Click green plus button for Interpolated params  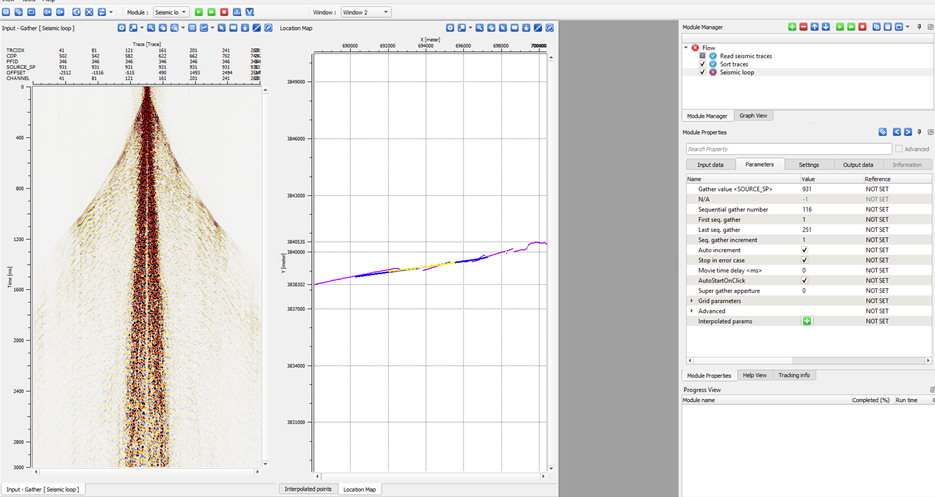coord(806,321)
